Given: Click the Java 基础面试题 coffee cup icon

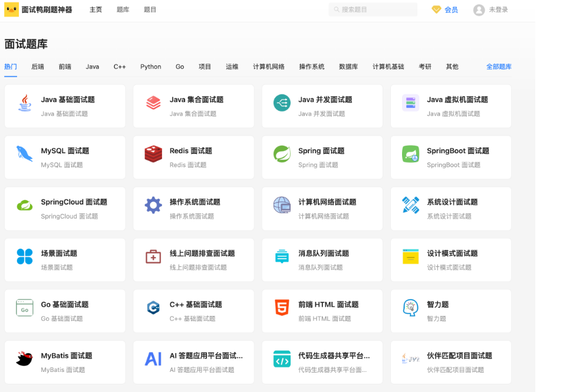Looking at the screenshot, I should pos(25,103).
